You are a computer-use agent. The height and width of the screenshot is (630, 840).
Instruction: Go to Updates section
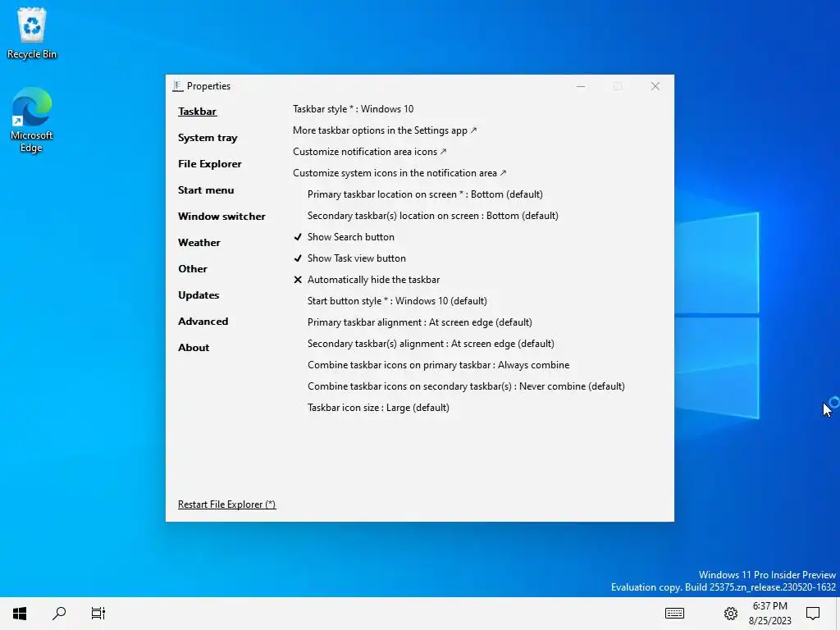[199, 295]
